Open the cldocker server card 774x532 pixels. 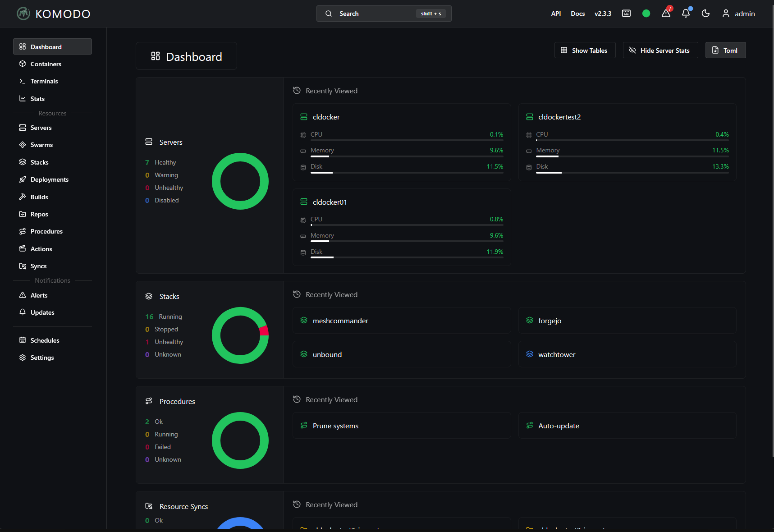(x=402, y=142)
